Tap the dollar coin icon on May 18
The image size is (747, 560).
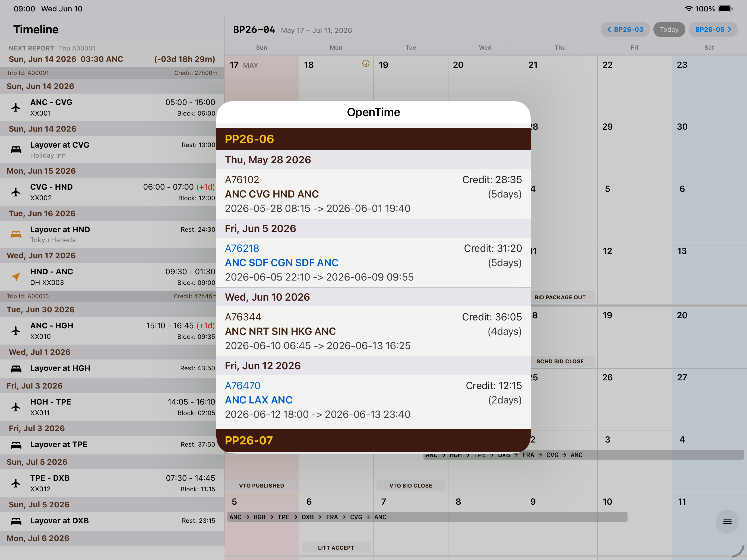pos(366,63)
